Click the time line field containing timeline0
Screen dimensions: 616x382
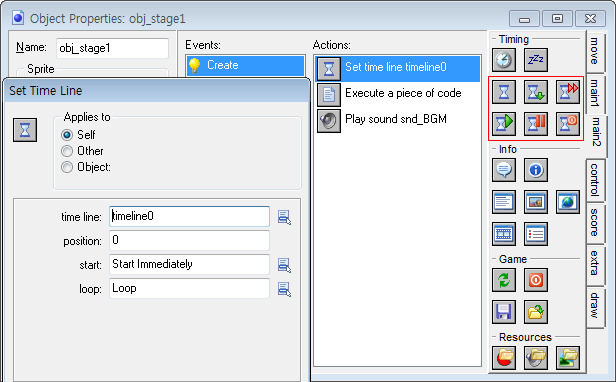click(x=189, y=217)
